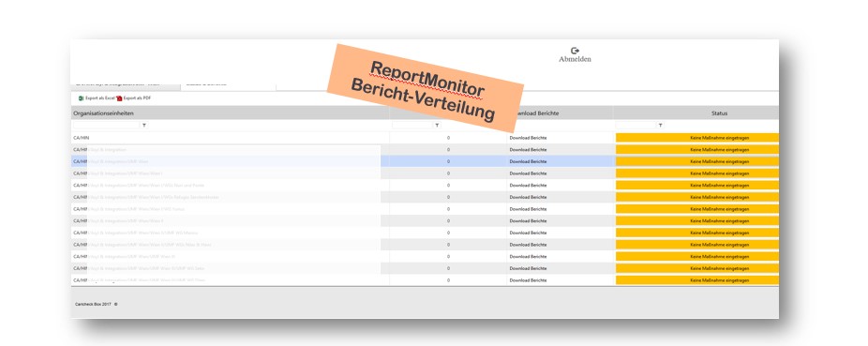This screenshot has width=868, height=346.
Task: Open filter icon for Organisationseinheiten column
Action: [144, 126]
